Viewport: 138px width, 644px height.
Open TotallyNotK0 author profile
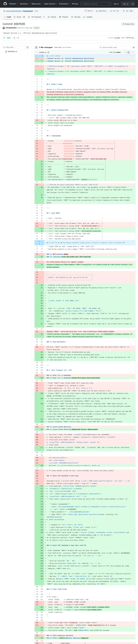coord(11,28)
